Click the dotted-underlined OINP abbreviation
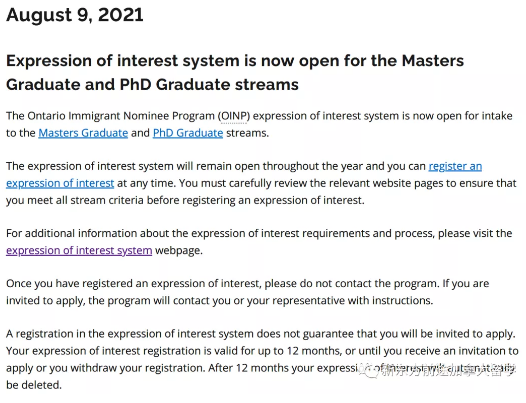This screenshot has height=403, width=526. 234,116
